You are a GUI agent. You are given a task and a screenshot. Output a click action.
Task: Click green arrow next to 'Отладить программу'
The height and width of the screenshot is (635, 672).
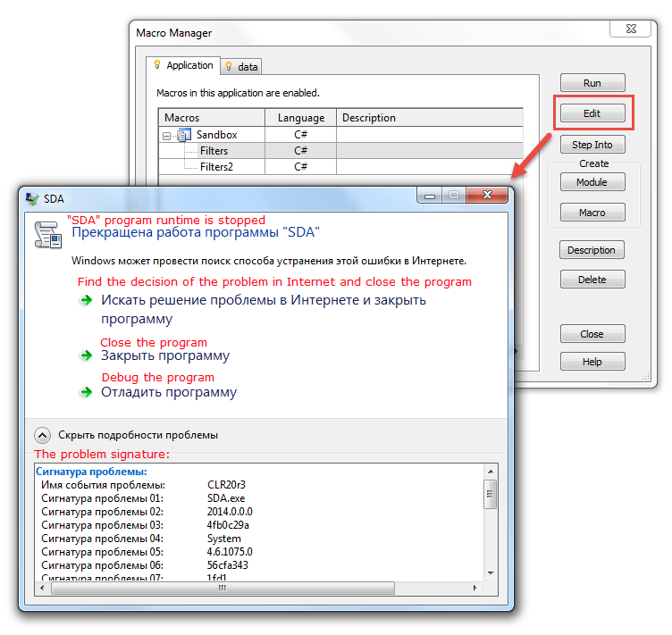(x=87, y=392)
